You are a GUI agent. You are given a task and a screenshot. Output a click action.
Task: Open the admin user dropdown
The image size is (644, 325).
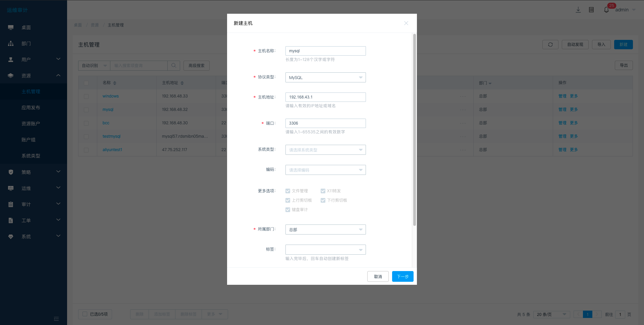[625, 10]
